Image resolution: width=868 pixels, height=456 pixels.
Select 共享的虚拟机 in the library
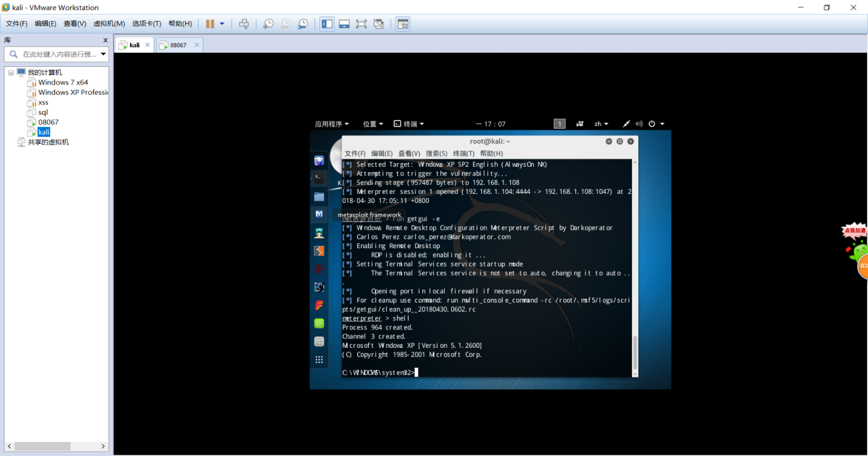(x=48, y=142)
